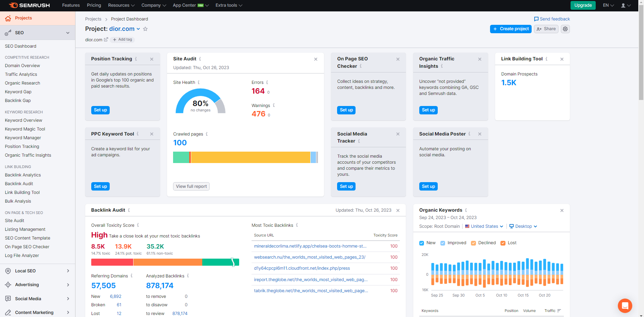Open dior.com external link icon

tap(106, 40)
